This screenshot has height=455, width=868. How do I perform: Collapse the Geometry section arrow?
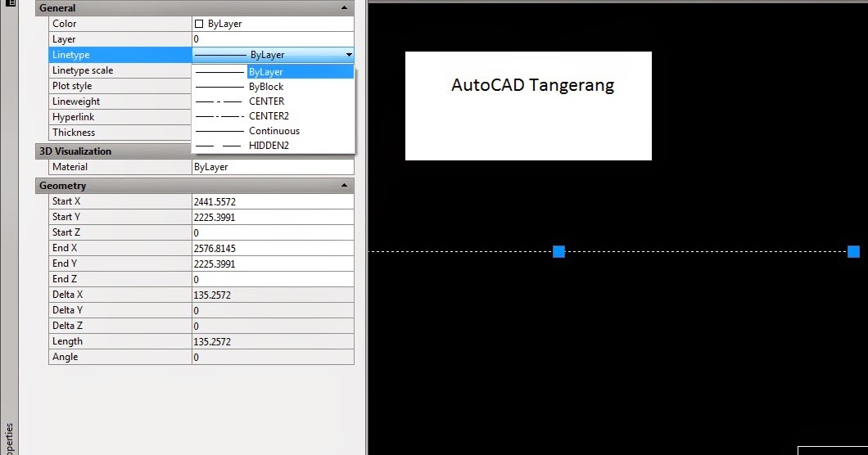point(344,186)
